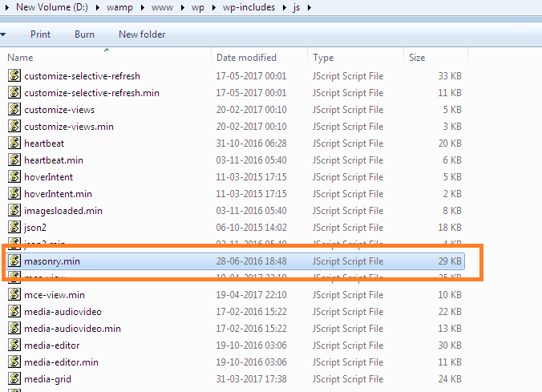Click the heartbeat script file icon
This screenshot has height=392, width=542.
(14, 143)
